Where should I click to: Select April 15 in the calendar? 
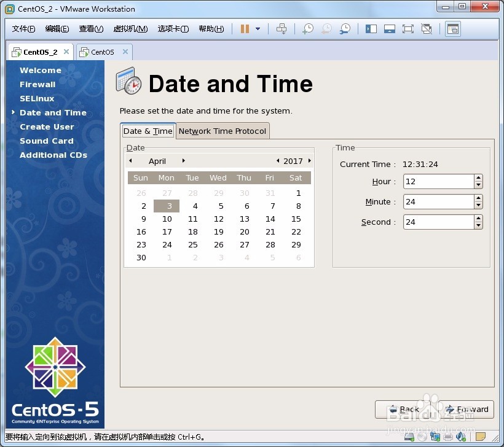pyautogui.click(x=296, y=219)
